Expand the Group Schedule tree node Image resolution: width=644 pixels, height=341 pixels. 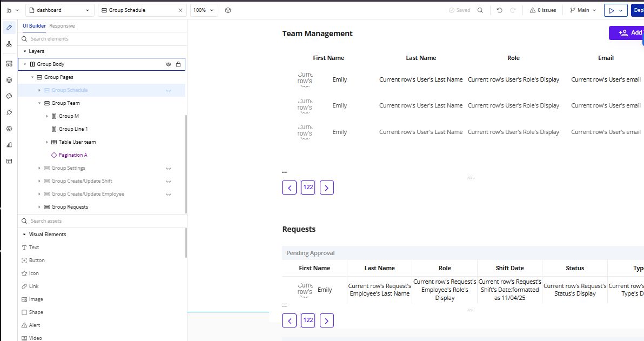[39, 90]
